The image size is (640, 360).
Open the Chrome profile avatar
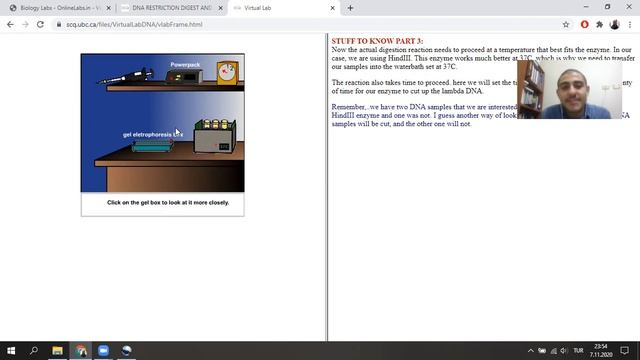(614, 24)
